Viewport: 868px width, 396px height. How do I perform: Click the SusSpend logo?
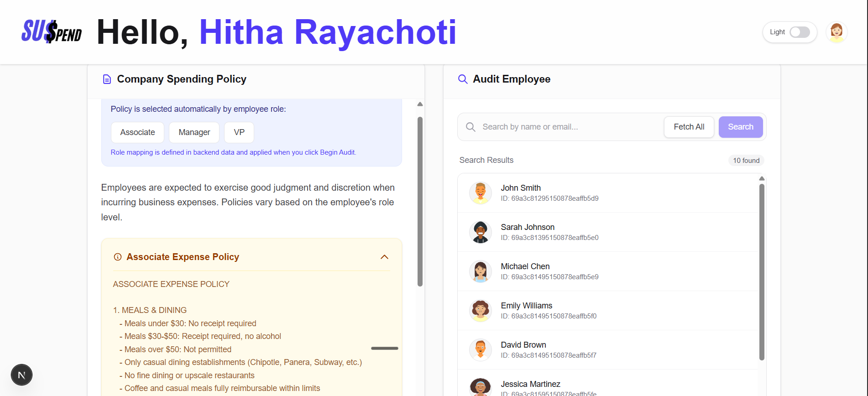(x=52, y=32)
